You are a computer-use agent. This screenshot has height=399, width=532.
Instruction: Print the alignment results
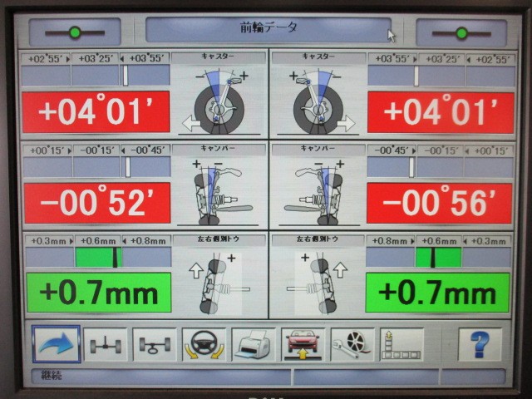coord(253,344)
